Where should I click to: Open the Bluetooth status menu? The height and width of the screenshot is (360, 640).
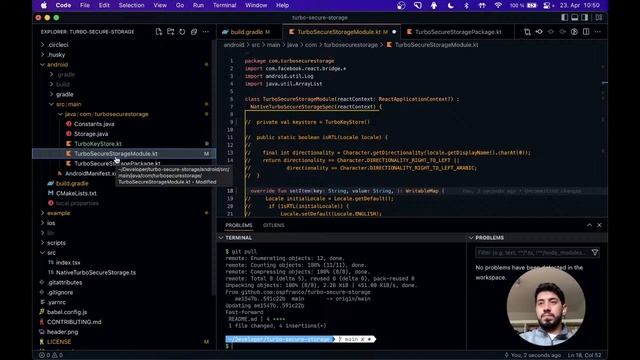click(467, 5)
